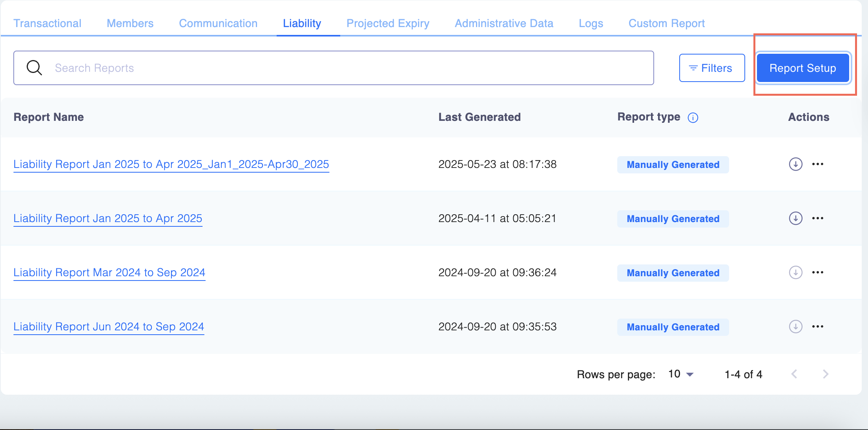Expand the Rows per page dropdown
This screenshot has height=430, width=868.
(681, 374)
